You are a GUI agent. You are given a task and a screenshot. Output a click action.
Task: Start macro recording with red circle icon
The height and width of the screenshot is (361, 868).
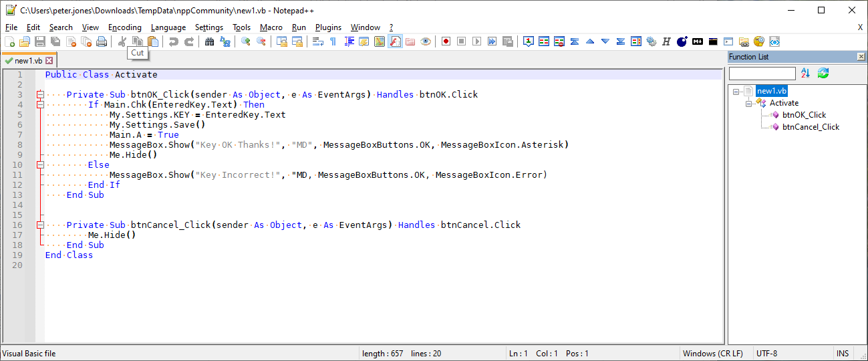(446, 41)
